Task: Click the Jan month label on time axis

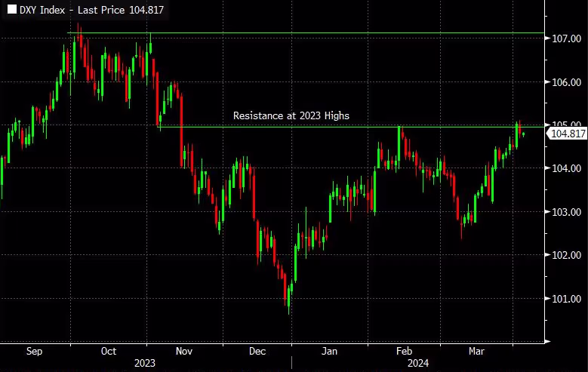Action: pyautogui.click(x=330, y=352)
